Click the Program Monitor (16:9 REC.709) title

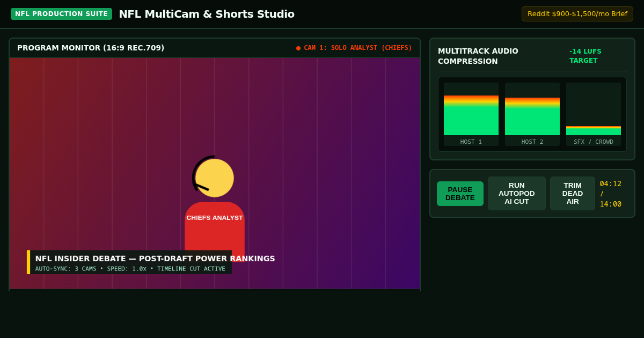tap(91, 48)
